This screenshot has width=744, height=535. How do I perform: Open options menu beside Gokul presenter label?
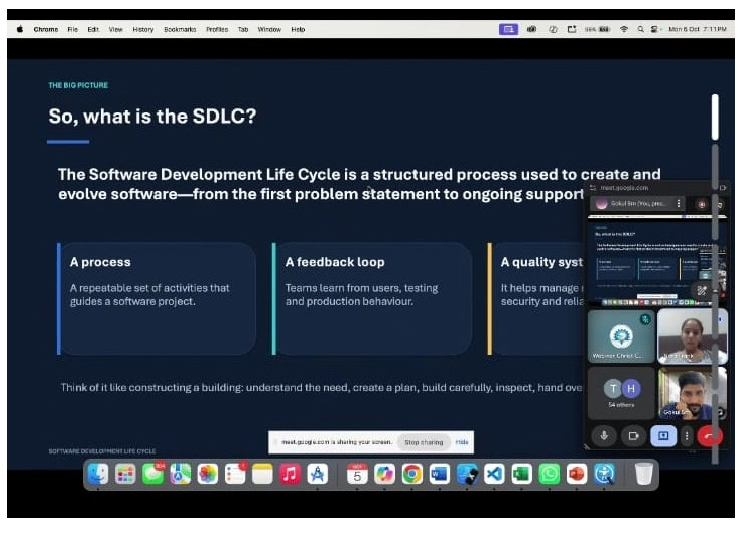pos(679,203)
